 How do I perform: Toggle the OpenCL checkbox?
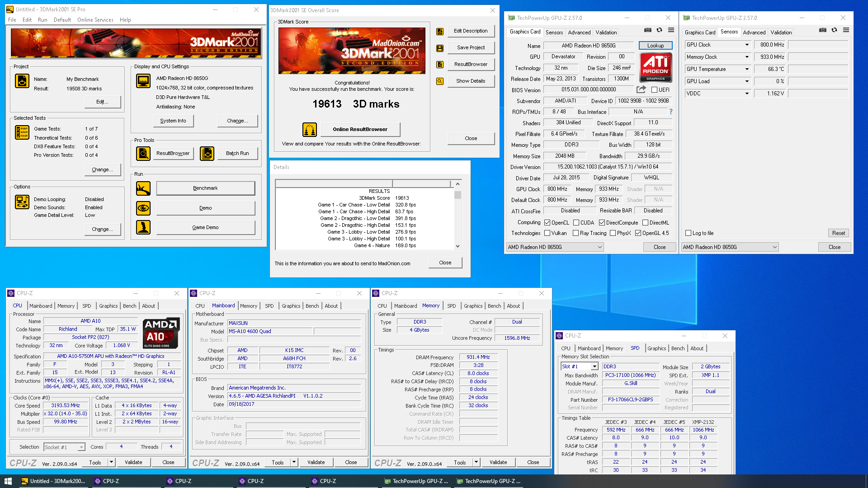click(x=547, y=223)
